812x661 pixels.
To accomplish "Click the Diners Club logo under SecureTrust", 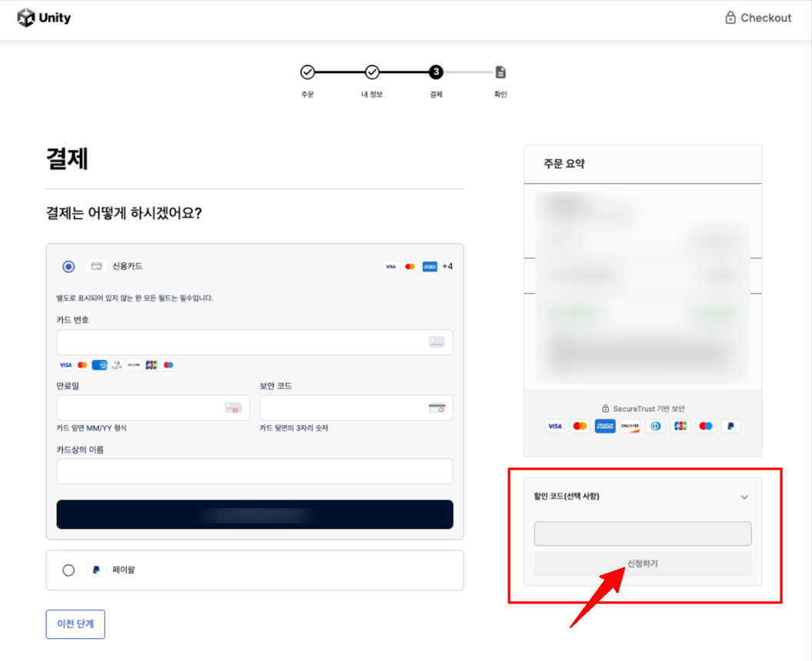I will pos(656,426).
